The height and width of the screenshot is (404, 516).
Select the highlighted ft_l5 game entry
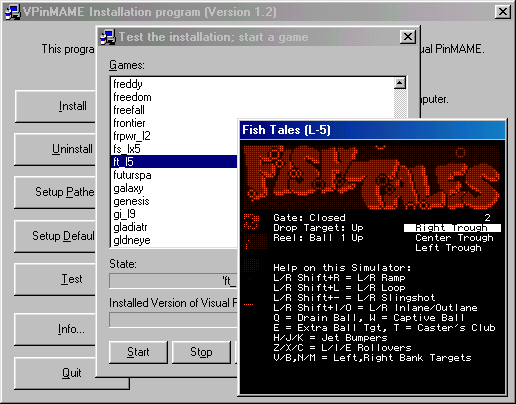pos(174,162)
